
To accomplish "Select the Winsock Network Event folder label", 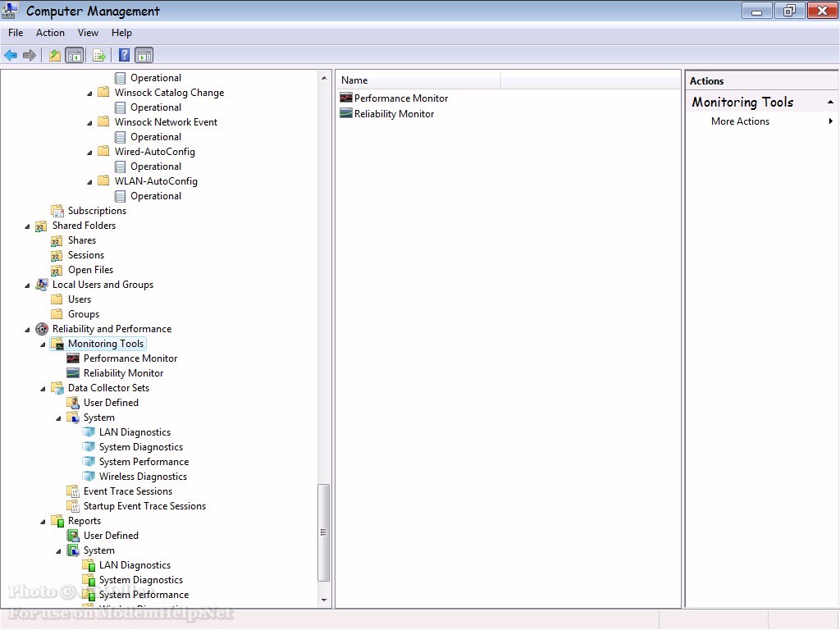I will tap(166, 122).
